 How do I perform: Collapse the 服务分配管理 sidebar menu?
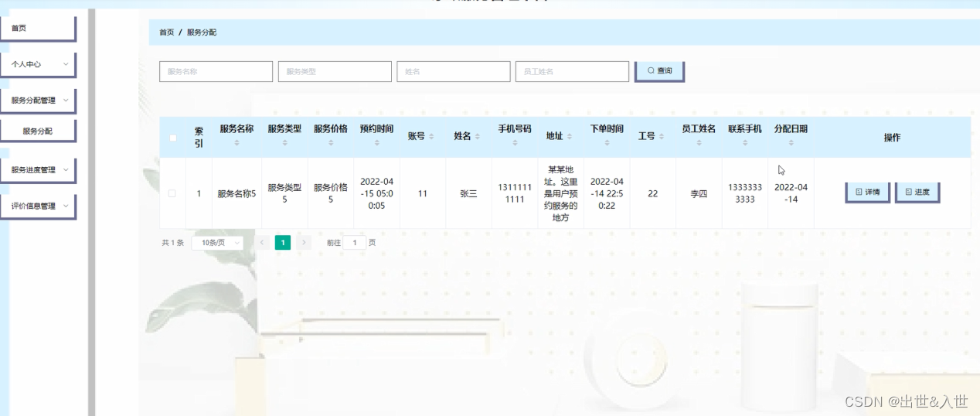(x=38, y=101)
